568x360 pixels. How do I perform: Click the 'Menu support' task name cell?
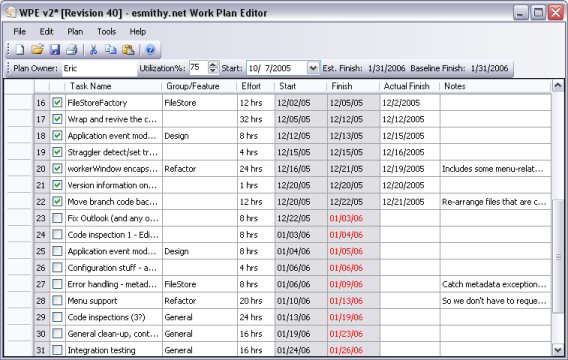113,301
